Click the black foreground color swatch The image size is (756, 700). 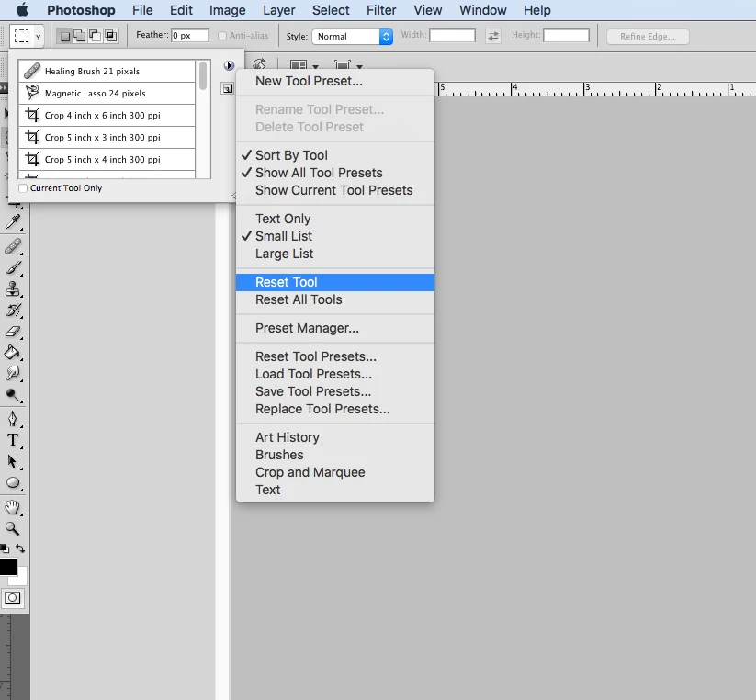(x=7, y=566)
